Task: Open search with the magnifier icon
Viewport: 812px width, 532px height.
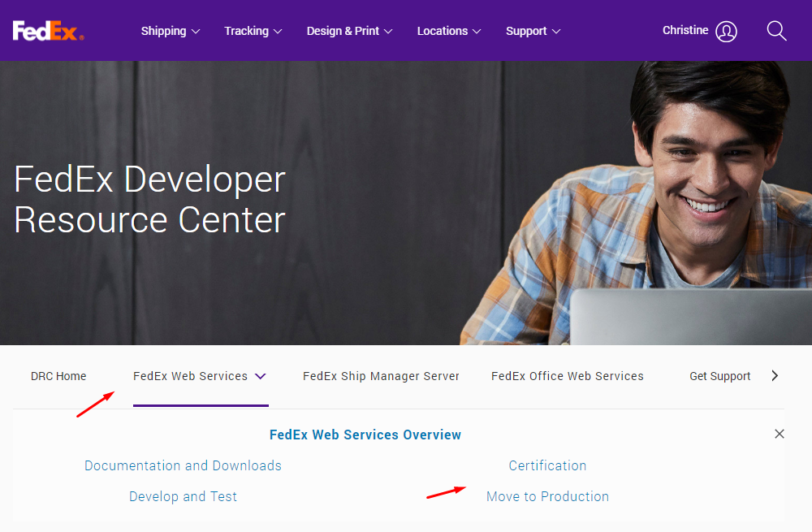Action: click(x=776, y=31)
